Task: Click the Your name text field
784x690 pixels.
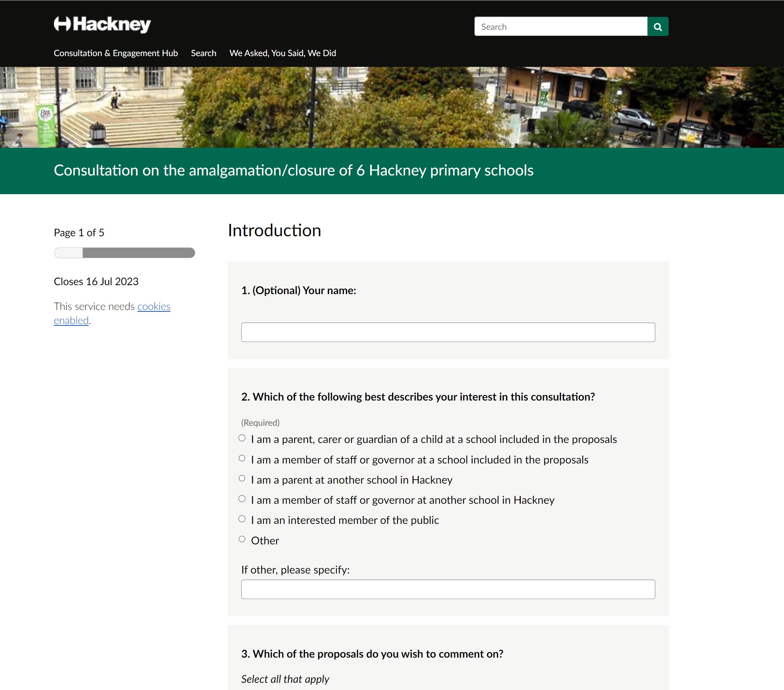Action: click(448, 332)
